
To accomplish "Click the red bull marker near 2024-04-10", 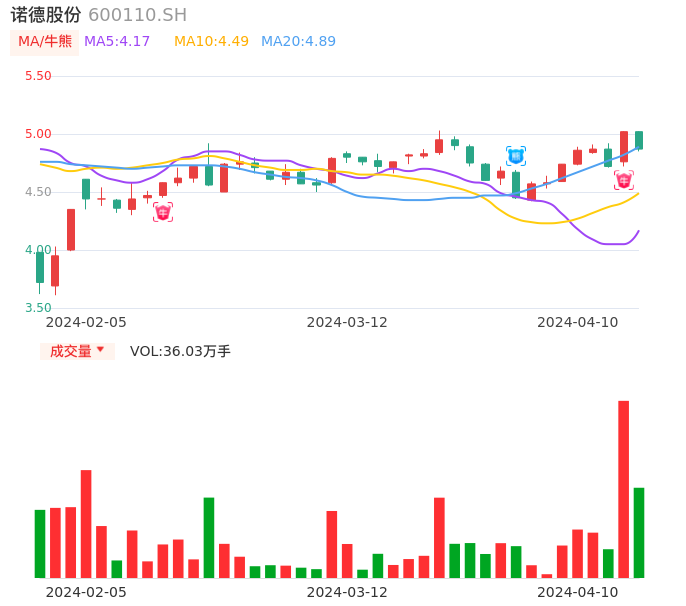I will (x=624, y=181).
